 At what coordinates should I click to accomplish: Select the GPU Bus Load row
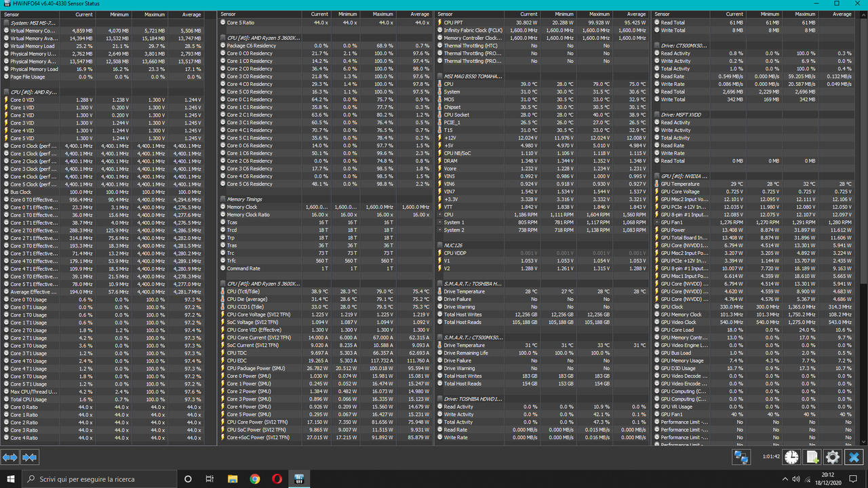pyautogui.click(x=754, y=353)
